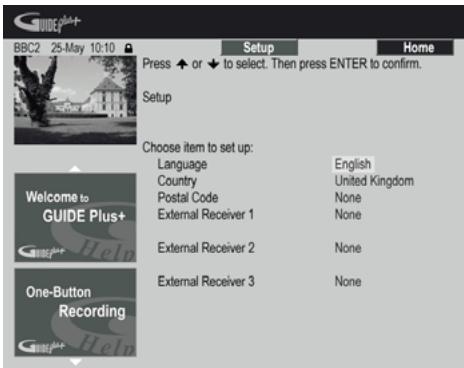Image resolution: width=464 pixels, height=368 pixels.
Task: Click the BBC2 channel label
Action: pos(27,48)
